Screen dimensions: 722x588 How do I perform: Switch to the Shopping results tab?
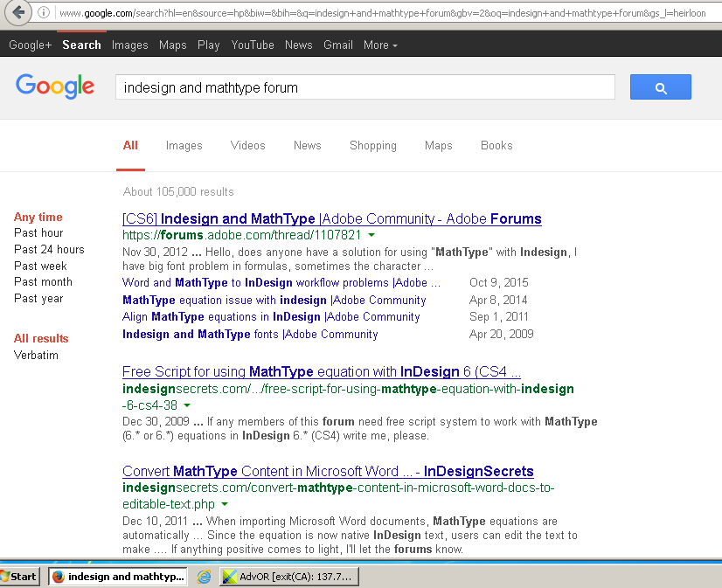(373, 145)
